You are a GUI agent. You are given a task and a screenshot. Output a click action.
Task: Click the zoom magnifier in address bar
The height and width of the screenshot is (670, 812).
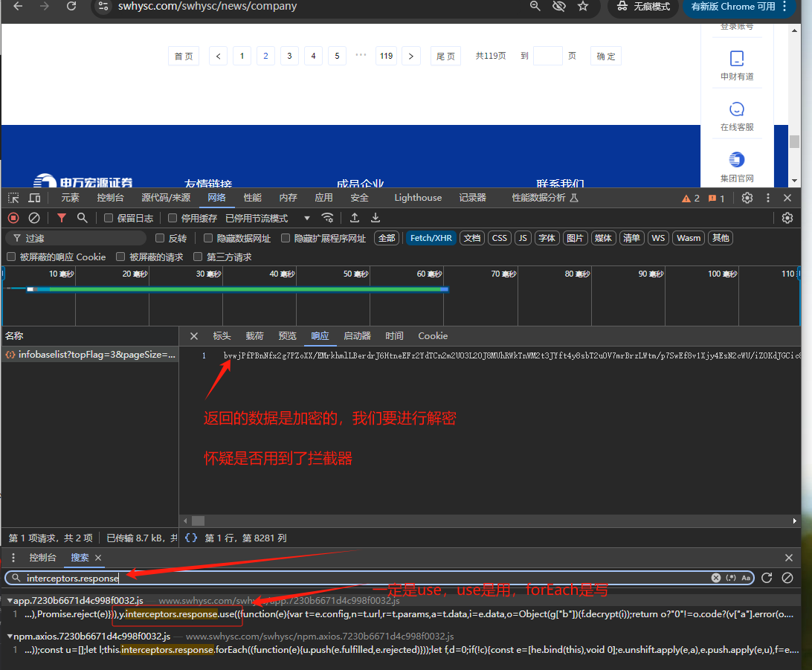click(535, 6)
